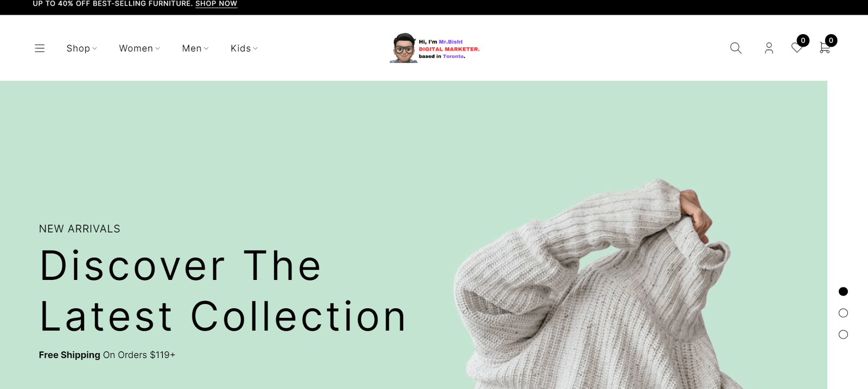View the wishlist heart icon

pos(796,48)
